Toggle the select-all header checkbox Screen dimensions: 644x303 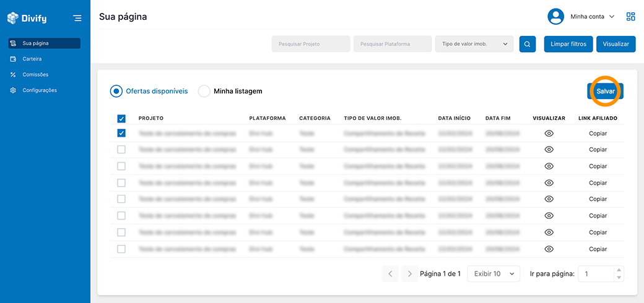121,119
